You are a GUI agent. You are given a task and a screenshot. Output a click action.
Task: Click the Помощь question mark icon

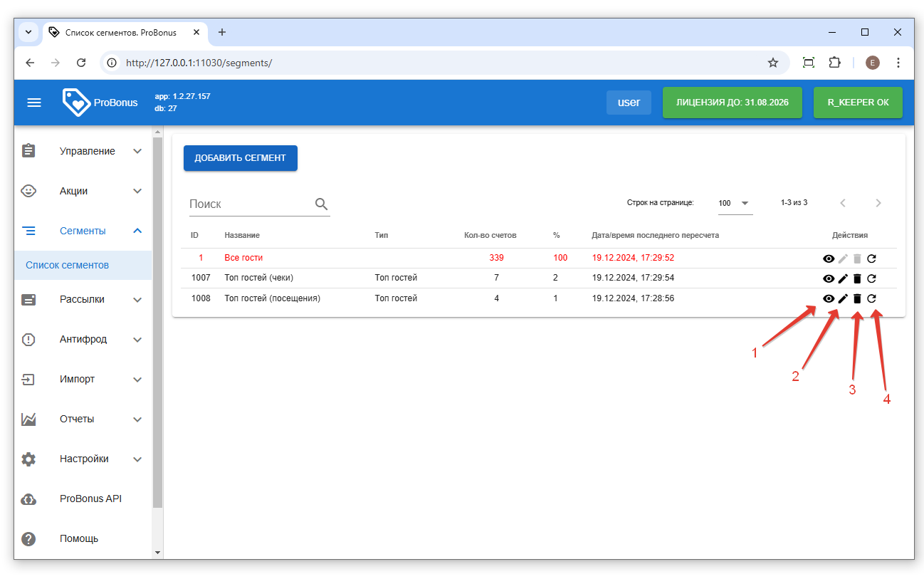pyautogui.click(x=28, y=538)
